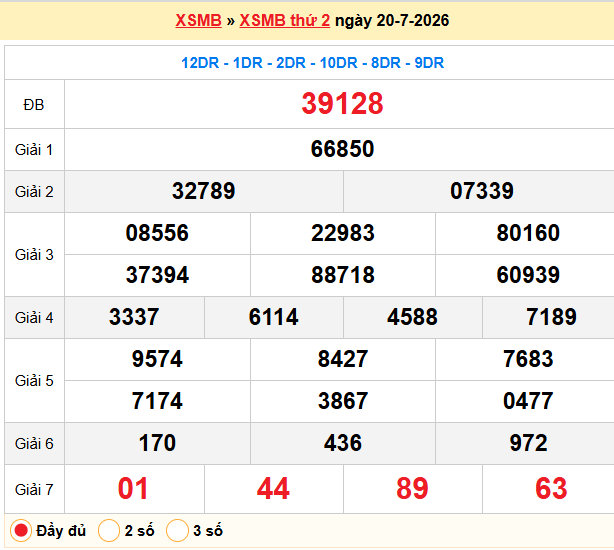Click the ticket codes line 12DR - 1DR
614x550 pixels.
pos(312,63)
